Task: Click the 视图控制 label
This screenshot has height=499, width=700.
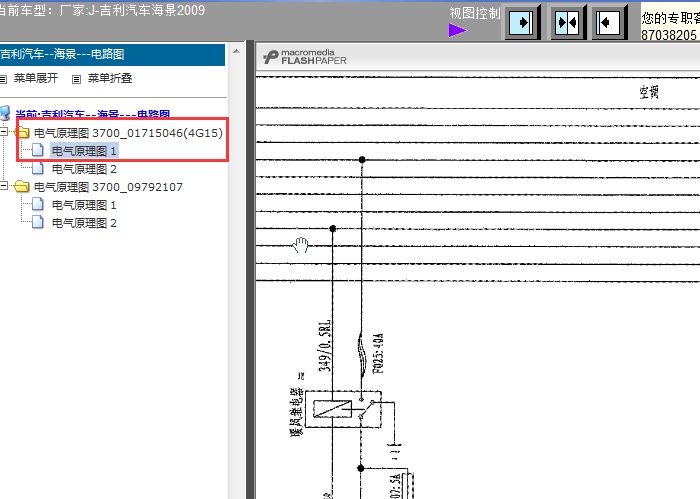Action: (475, 13)
